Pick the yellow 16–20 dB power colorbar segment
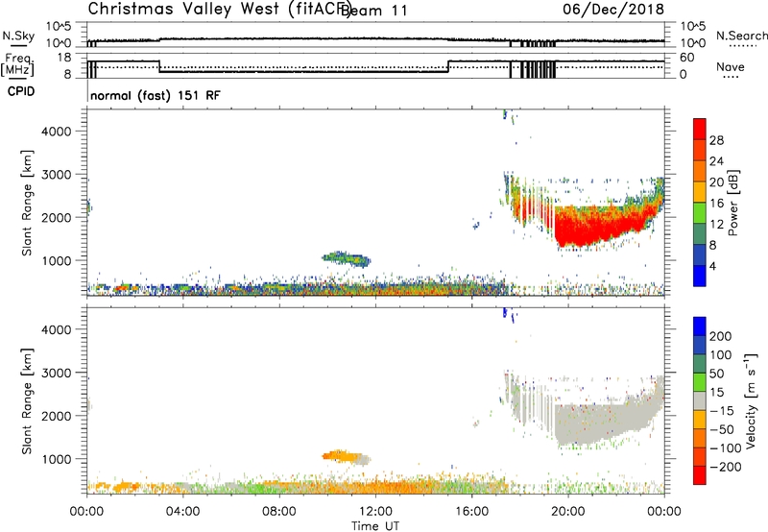This screenshot has width=768, height=532. tap(700, 192)
